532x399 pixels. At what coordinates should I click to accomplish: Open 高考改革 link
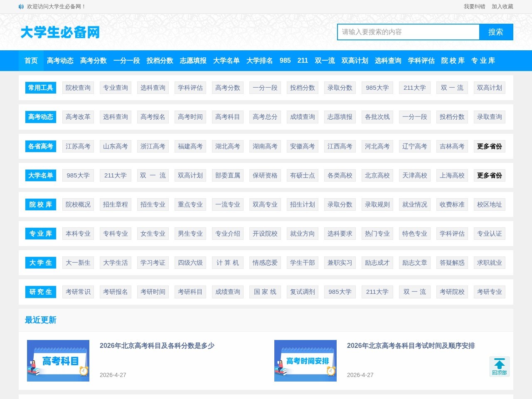78,117
